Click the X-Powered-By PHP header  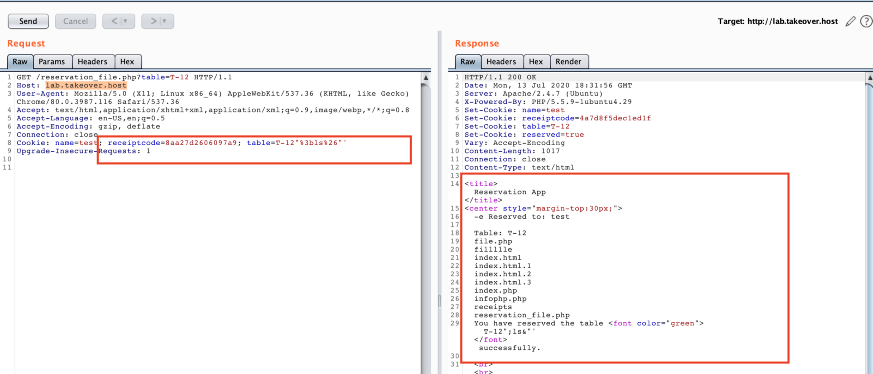pyautogui.click(x=548, y=102)
